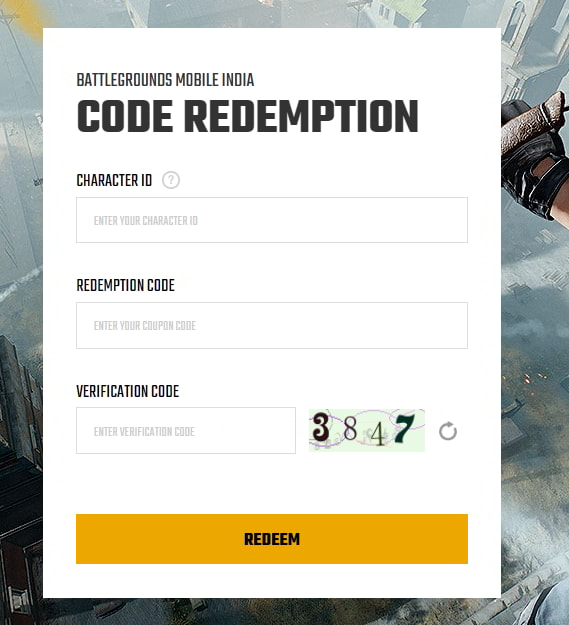
Task: Focus the Character ID input field
Action: click(x=272, y=220)
